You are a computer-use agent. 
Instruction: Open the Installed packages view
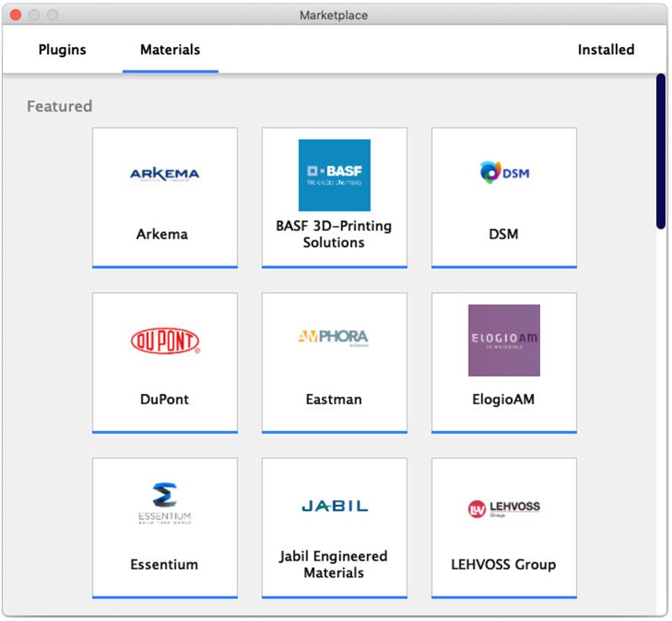(x=606, y=50)
